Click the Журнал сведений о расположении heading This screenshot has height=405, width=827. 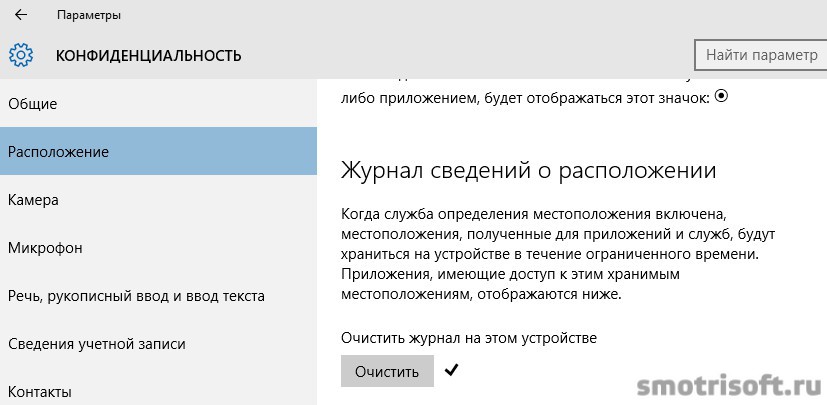coord(528,171)
